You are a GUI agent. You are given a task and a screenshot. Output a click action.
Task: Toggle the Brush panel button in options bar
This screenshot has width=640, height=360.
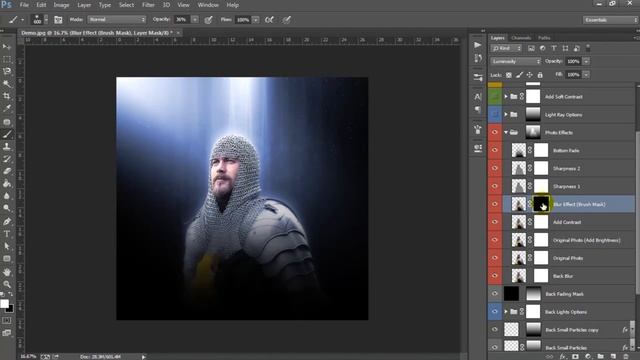click(x=58, y=20)
